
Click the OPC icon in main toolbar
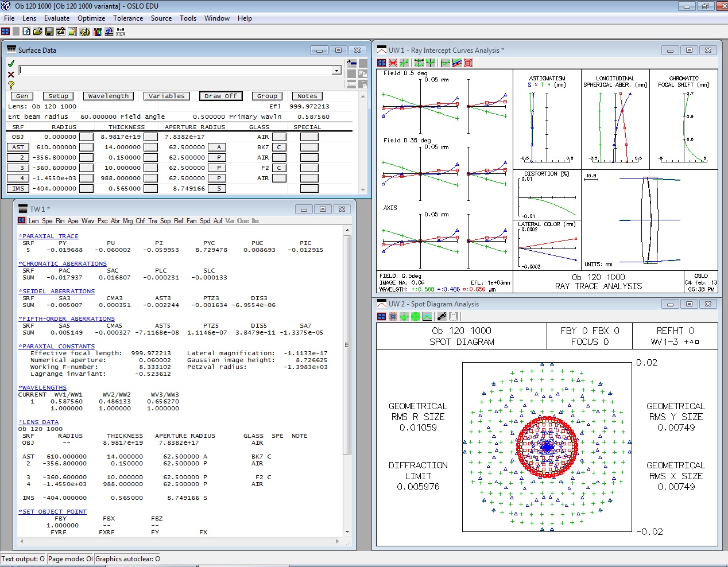[x=121, y=32]
